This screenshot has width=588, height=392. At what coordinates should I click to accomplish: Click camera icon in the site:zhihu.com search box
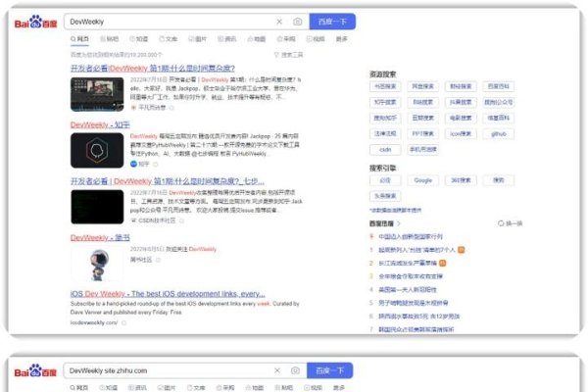click(x=295, y=370)
